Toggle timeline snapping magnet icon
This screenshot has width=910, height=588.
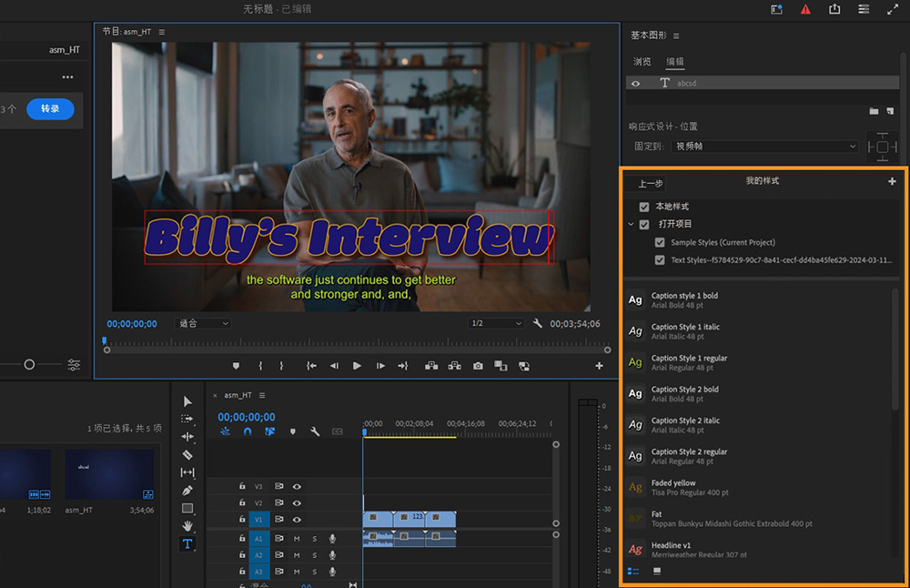click(248, 431)
